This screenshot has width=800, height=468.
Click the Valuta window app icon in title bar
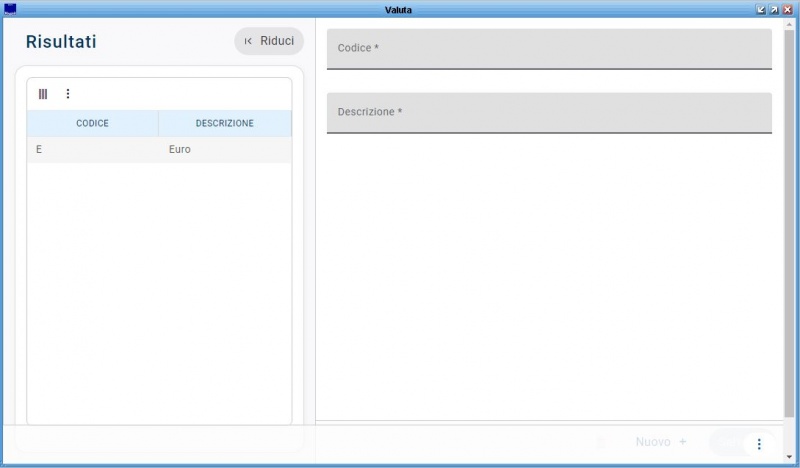pyautogui.click(x=10, y=9)
